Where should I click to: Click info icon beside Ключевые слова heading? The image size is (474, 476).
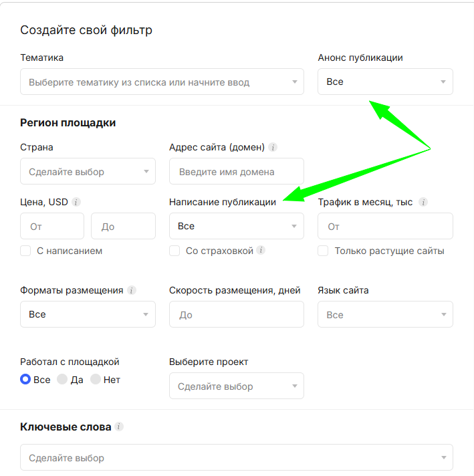click(119, 427)
